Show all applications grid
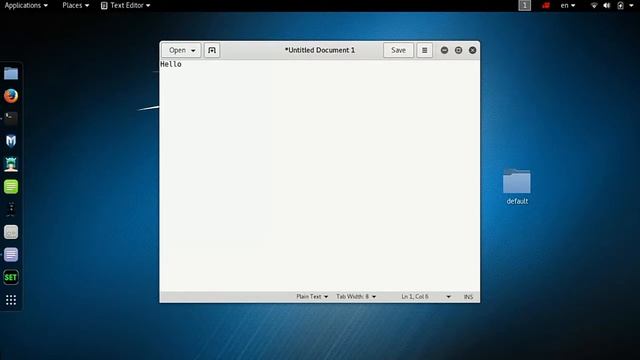Image resolution: width=640 pixels, height=360 pixels. (11, 300)
